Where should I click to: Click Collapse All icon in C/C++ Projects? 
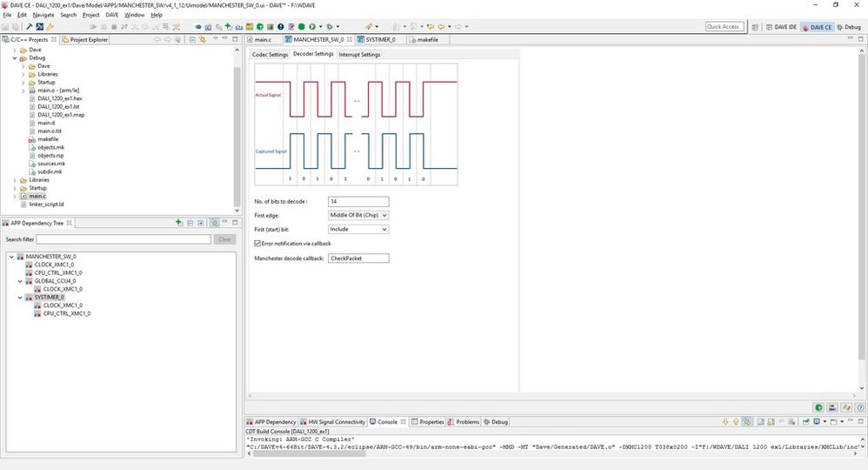pyautogui.click(x=192, y=39)
